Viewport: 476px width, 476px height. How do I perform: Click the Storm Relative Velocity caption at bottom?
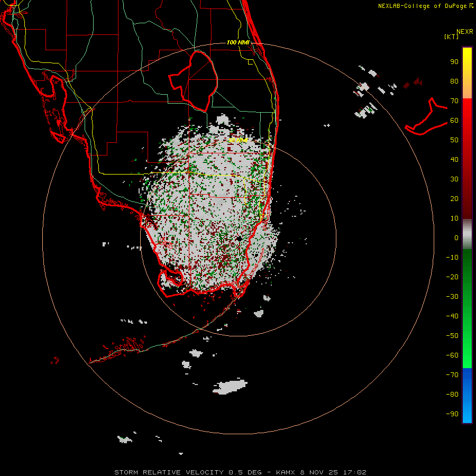point(240,472)
